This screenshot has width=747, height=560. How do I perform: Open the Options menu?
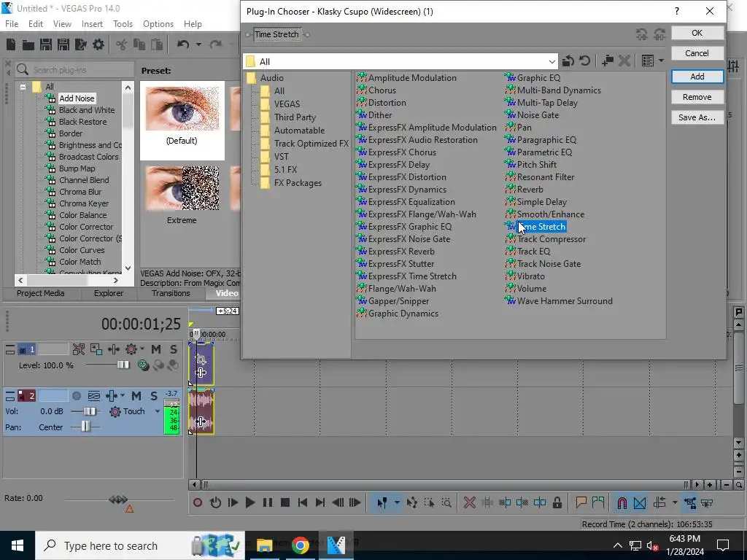(x=158, y=24)
